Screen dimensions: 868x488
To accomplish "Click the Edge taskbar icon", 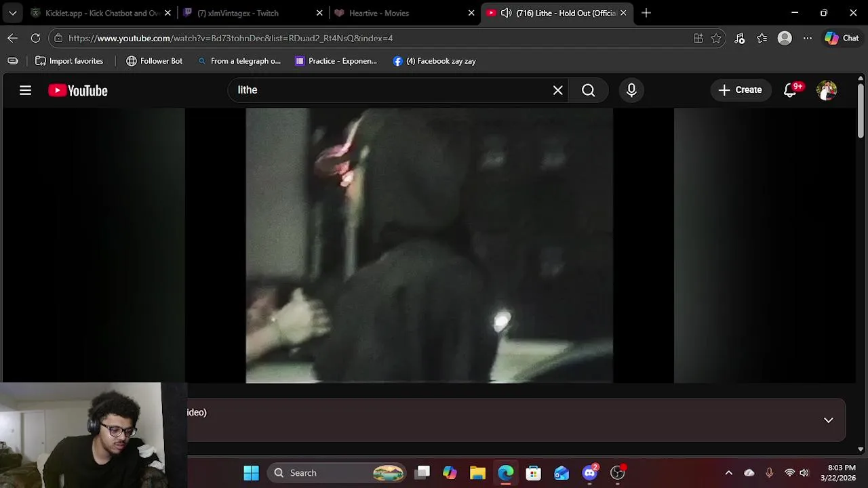I will click(x=505, y=473).
